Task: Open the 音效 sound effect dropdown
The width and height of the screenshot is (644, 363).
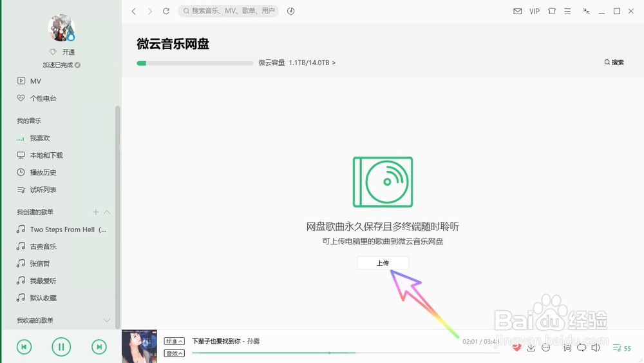Action: (174, 353)
